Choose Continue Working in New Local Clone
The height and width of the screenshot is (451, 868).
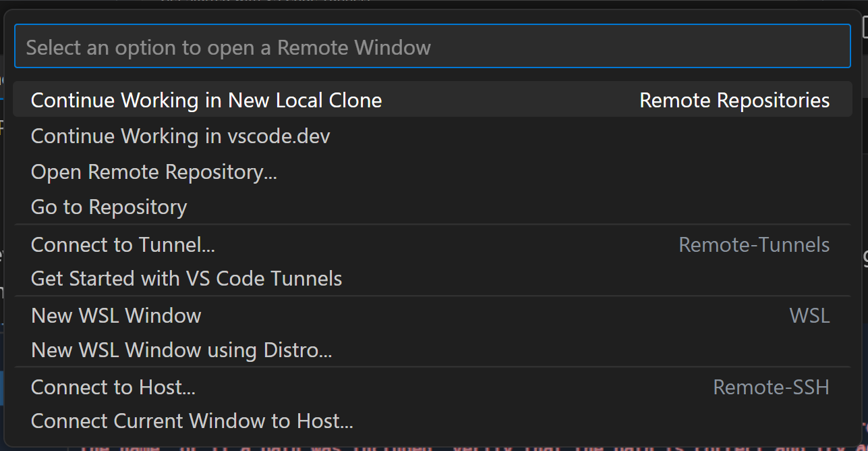[432, 100]
